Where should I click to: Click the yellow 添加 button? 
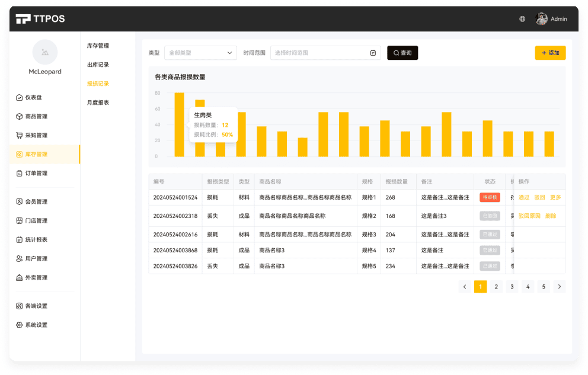tap(550, 53)
